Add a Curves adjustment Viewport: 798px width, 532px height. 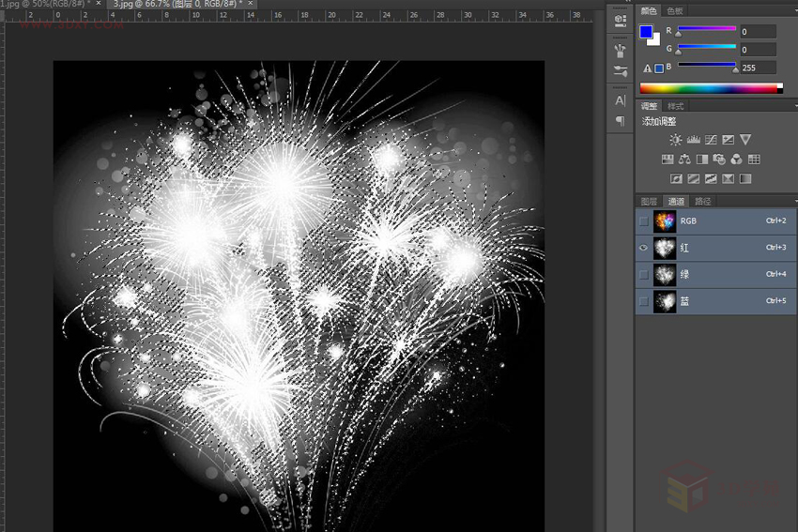(x=711, y=140)
